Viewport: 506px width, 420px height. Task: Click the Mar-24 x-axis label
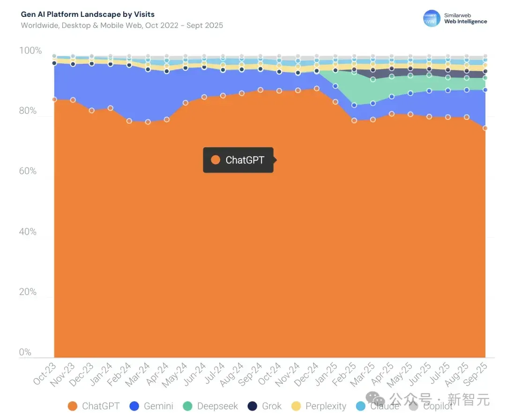point(138,375)
